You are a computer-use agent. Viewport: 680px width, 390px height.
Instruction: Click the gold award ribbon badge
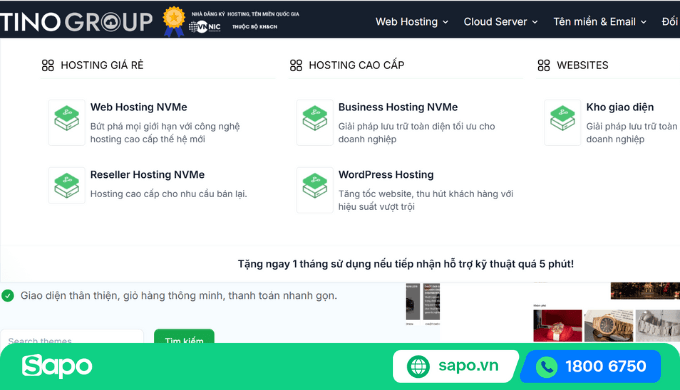[174, 21]
